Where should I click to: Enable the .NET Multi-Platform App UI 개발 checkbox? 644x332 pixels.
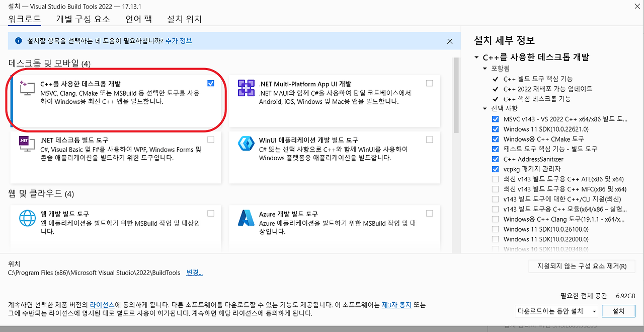tap(429, 83)
